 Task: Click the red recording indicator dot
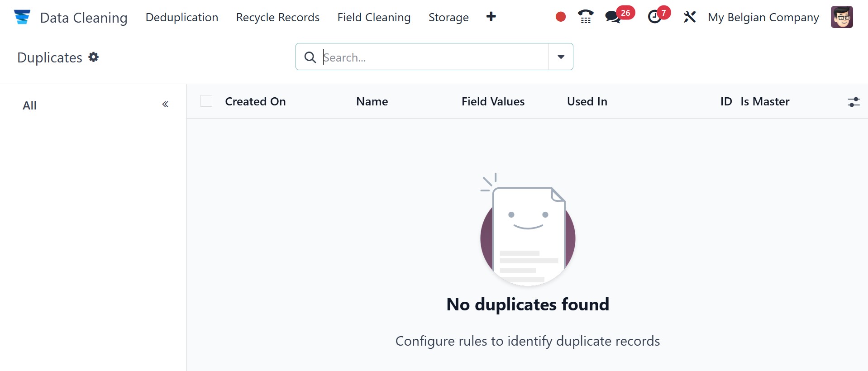point(560,17)
